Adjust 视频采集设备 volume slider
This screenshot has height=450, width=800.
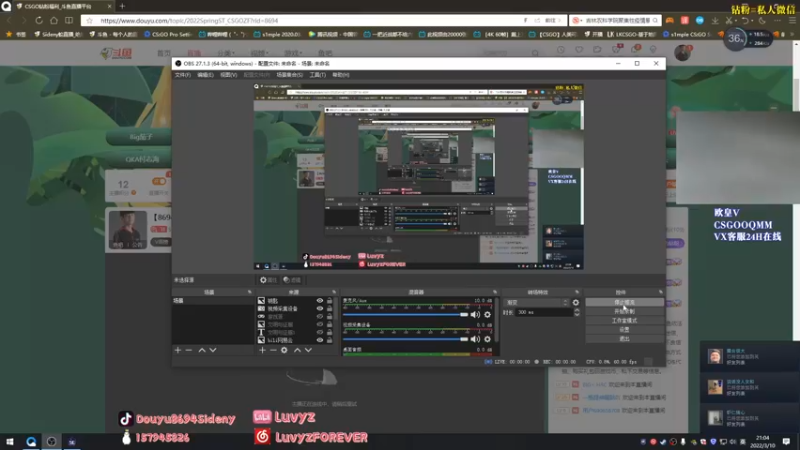(x=406, y=339)
